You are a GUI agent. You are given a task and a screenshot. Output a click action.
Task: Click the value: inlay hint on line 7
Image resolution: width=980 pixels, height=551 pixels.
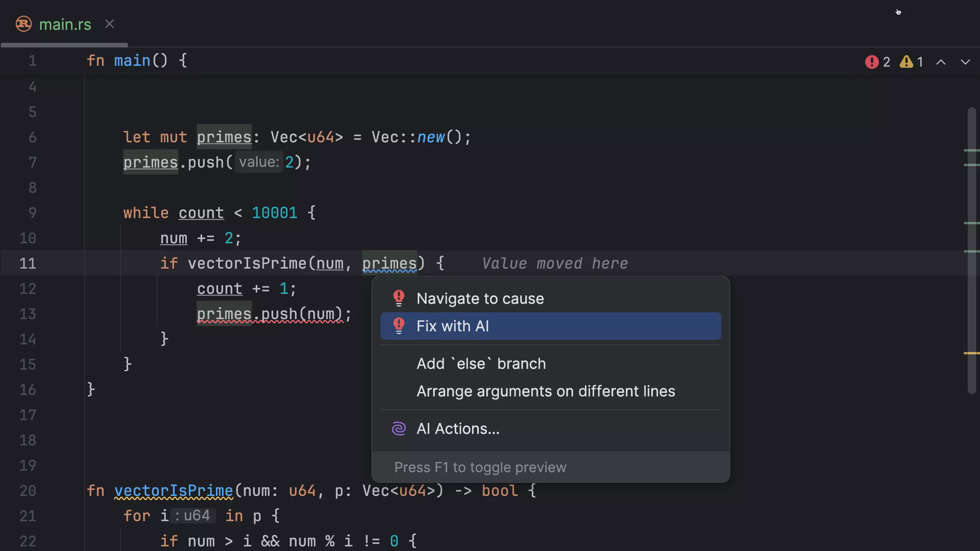(x=259, y=162)
